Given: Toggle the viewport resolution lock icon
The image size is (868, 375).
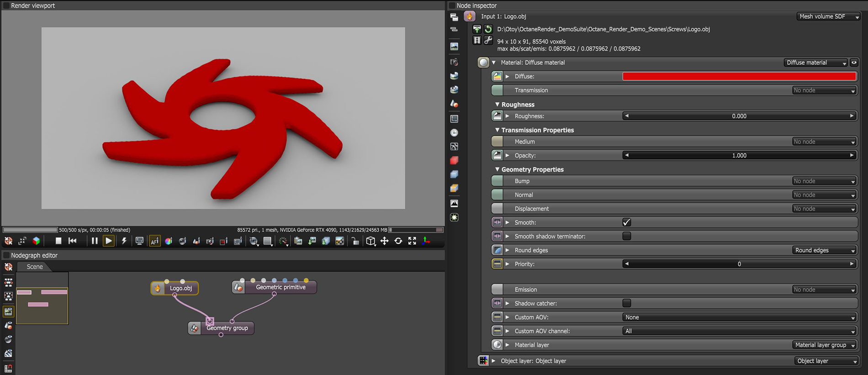Looking at the screenshot, I should coord(355,241).
